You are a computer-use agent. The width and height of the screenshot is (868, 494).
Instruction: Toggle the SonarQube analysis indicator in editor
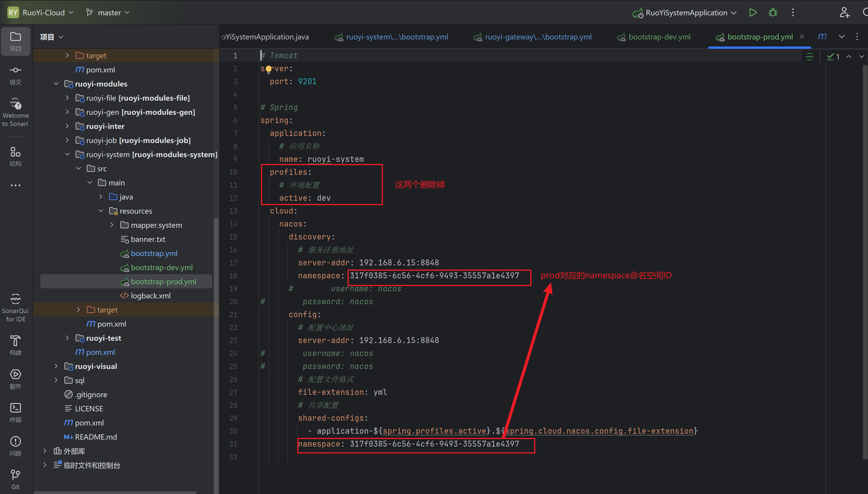pos(809,57)
